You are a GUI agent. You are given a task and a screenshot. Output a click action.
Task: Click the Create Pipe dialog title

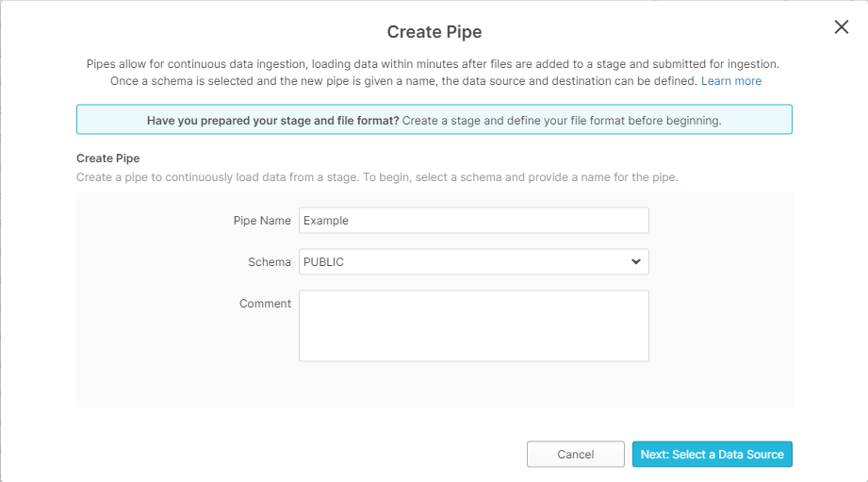(x=434, y=32)
